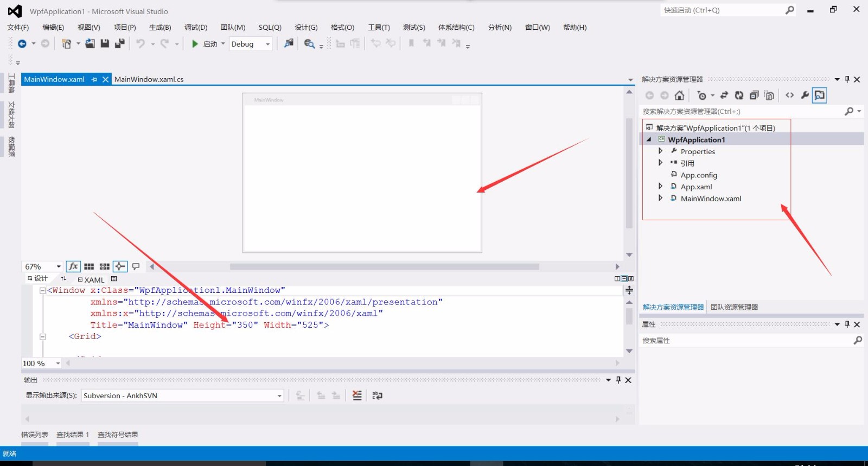Open the 帮助(H) menu

click(x=575, y=27)
